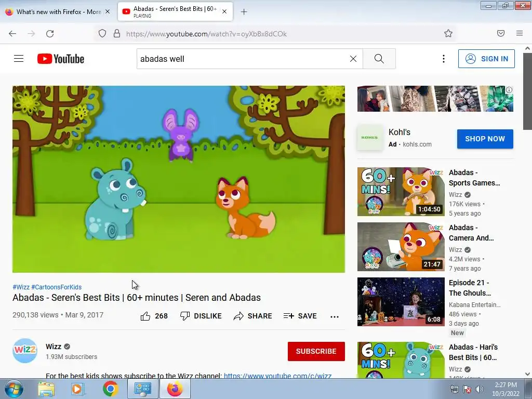The height and width of the screenshot is (399, 532).
Task: Open Abadas Sports Games video thumbnail
Action: 401,191
